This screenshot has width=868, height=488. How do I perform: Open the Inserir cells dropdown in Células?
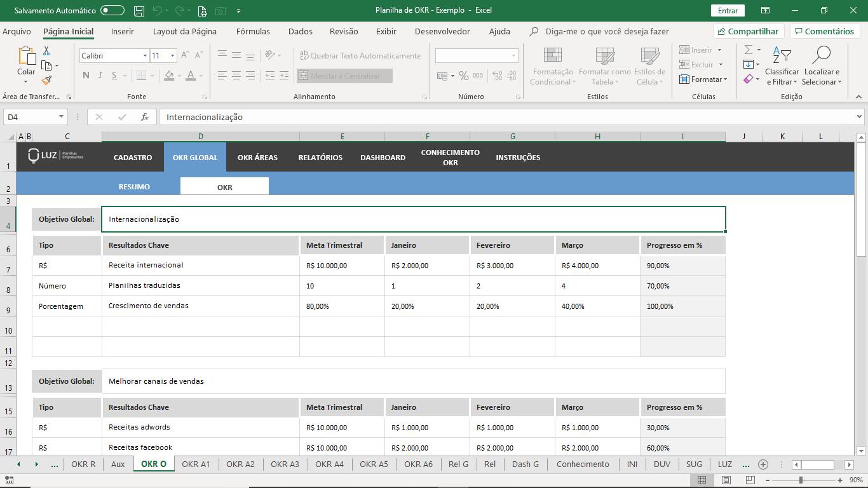click(x=701, y=50)
